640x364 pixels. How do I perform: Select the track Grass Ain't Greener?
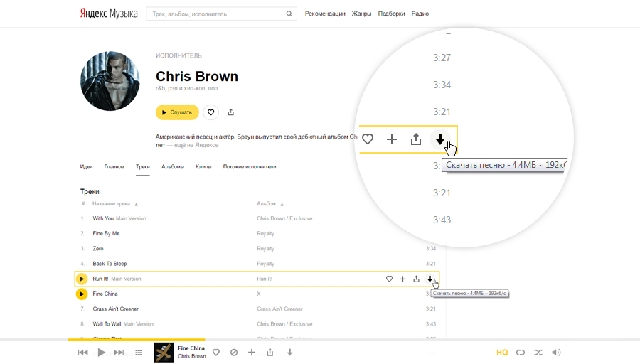coord(115,309)
